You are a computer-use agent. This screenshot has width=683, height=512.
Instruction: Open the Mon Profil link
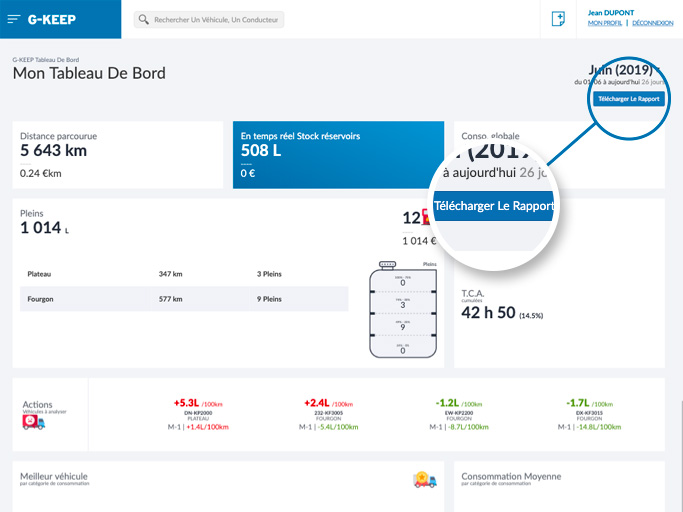[x=605, y=22]
